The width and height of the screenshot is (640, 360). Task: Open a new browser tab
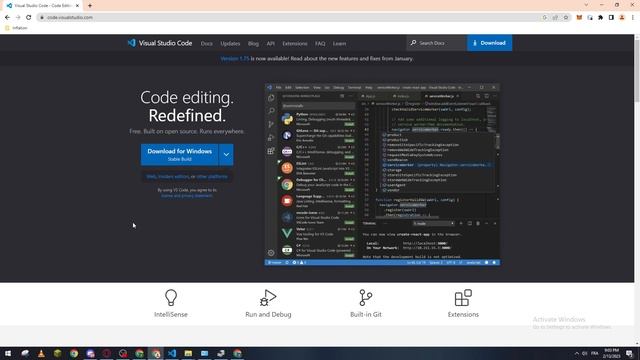90,6
